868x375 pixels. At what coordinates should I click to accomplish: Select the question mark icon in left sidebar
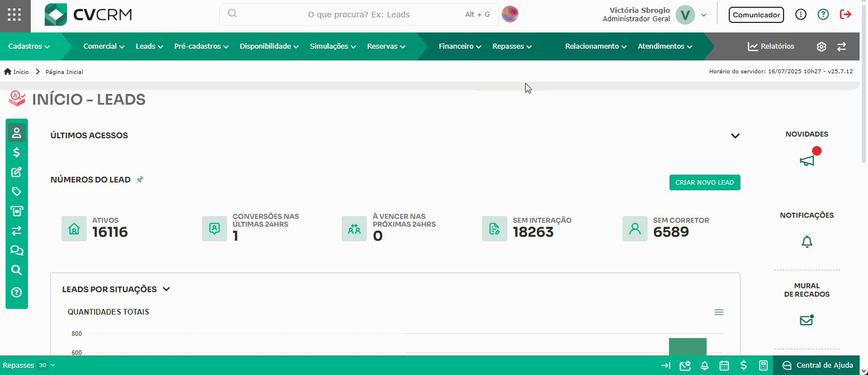[17, 292]
